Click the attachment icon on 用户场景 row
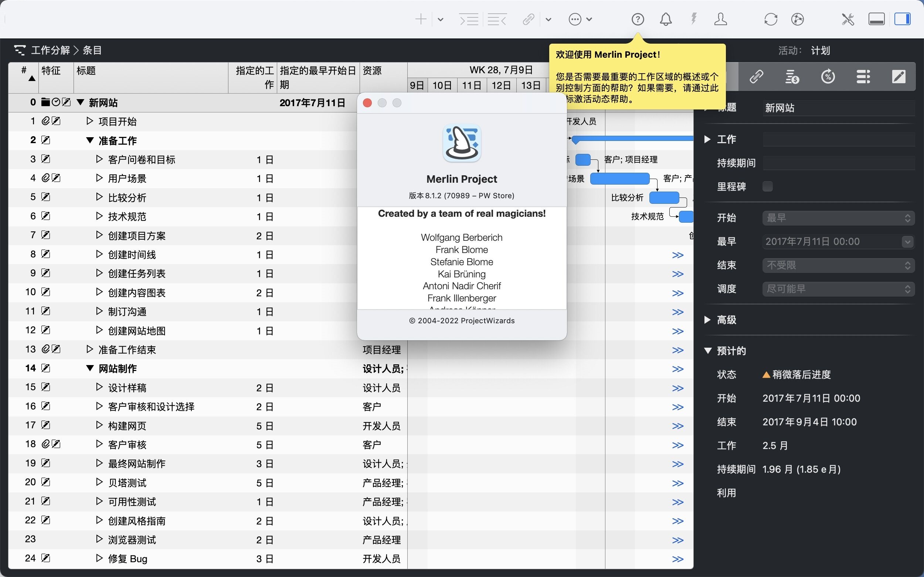 [45, 178]
